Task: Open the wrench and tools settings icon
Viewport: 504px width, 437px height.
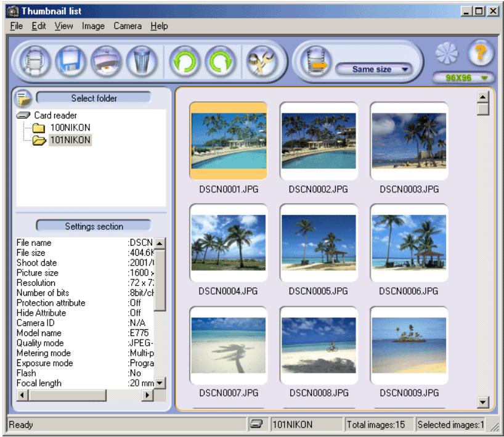Action: (x=262, y=61)
